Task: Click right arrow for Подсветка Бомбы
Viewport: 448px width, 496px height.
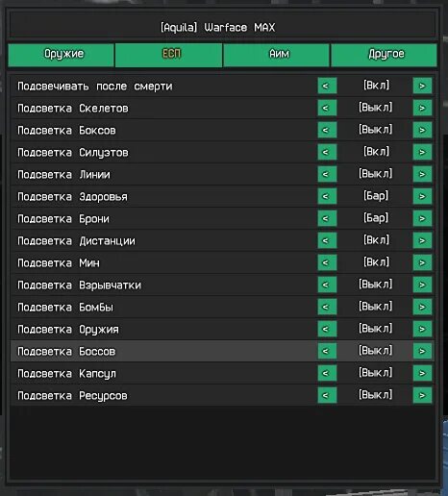Action: (422, 307)
